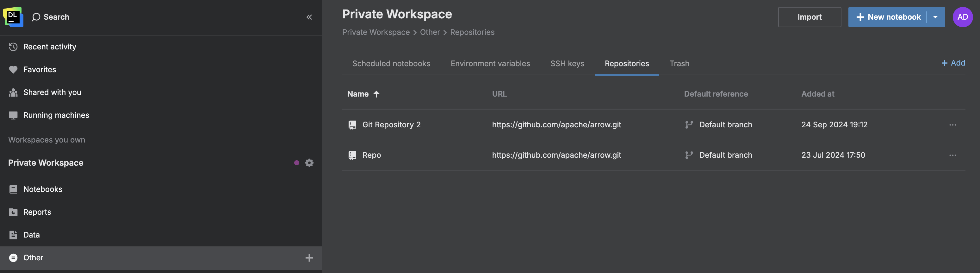This screenshot has height=273, width=980.
Task: Click Add to add a repository
Action: click(953, 63)
